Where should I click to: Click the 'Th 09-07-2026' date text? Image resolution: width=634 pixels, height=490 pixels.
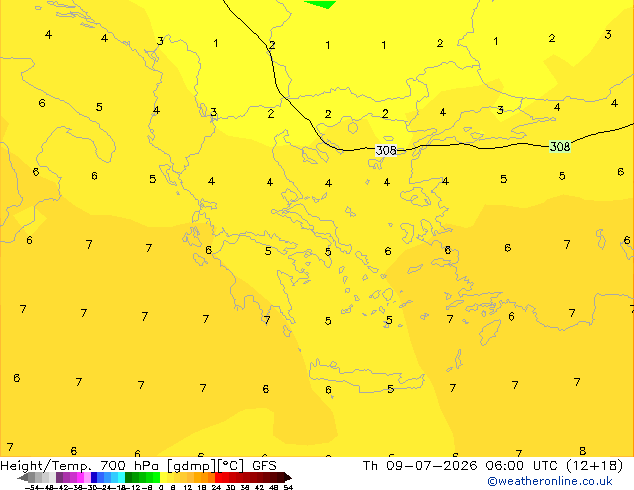[420, 466]
